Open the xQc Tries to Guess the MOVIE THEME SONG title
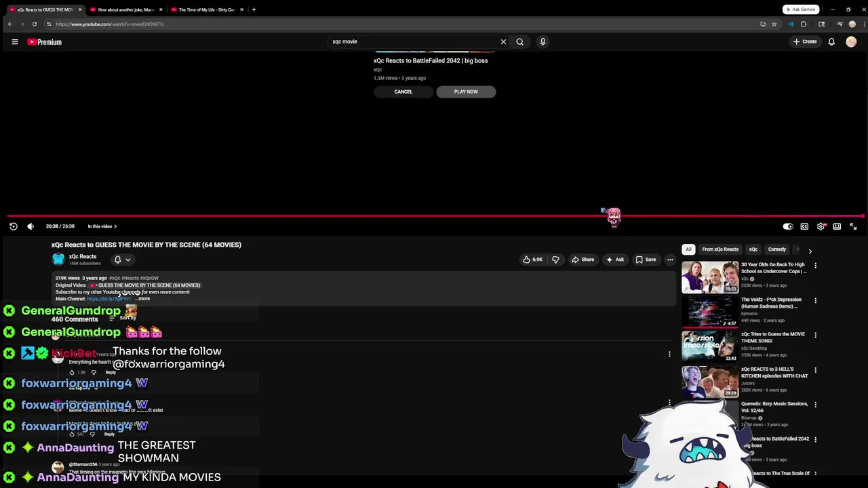 pyautogui.click(x=773, y=338)
